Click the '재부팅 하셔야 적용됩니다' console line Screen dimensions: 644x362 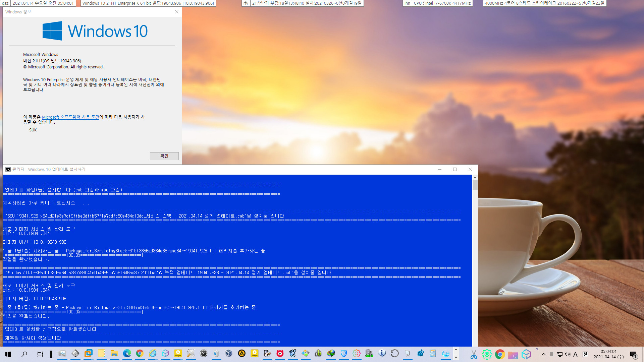[33, 338]
